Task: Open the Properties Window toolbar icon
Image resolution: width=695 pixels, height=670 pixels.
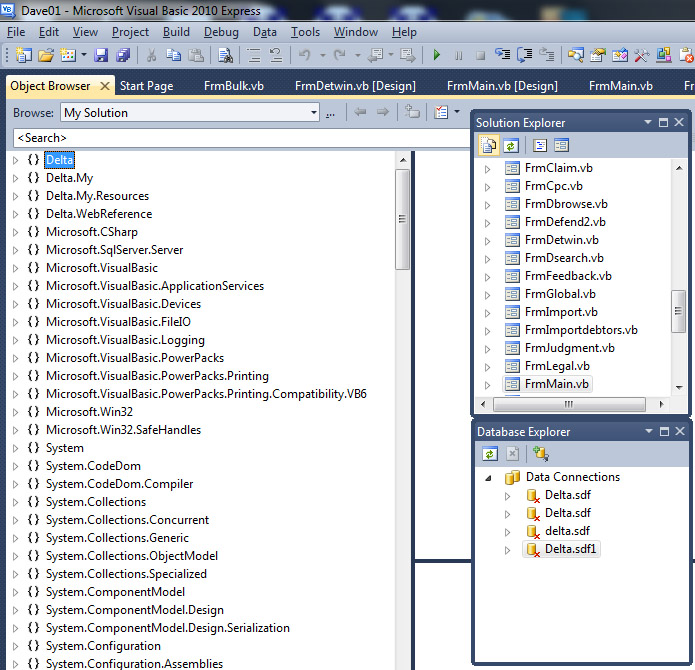Action: 598,55
